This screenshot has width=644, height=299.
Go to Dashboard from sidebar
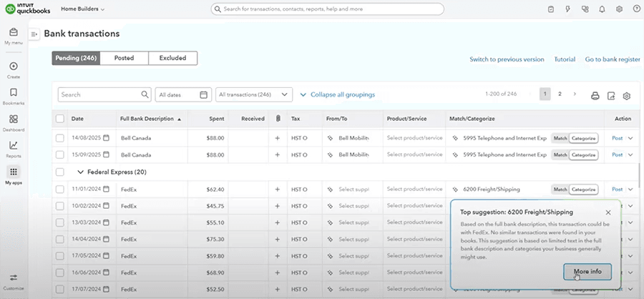[x=14, y=119]
